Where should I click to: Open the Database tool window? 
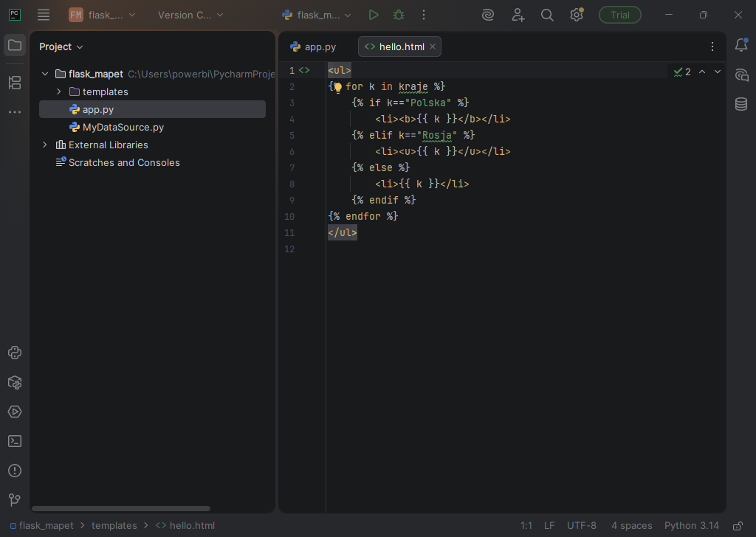(x=741, y=103)
